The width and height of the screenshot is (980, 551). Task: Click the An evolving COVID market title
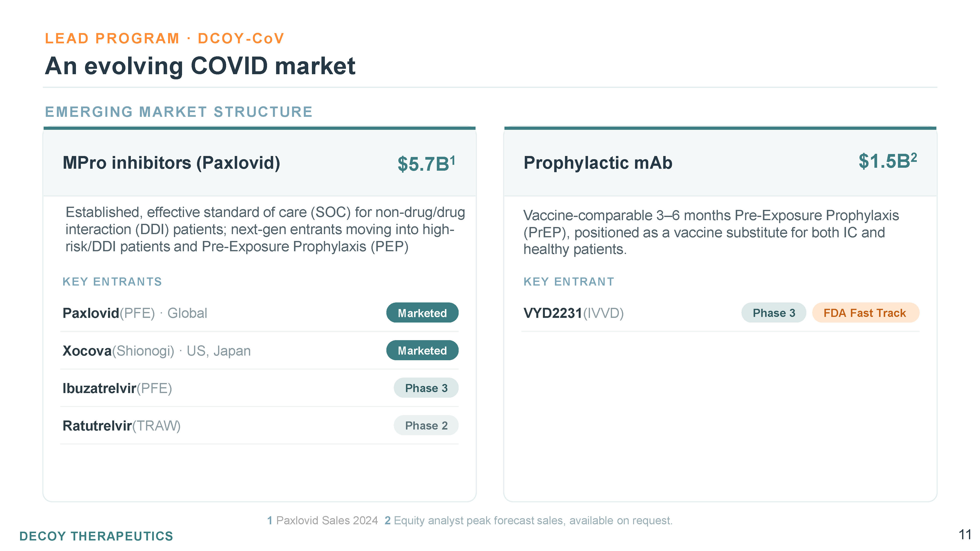coord(200,66)
